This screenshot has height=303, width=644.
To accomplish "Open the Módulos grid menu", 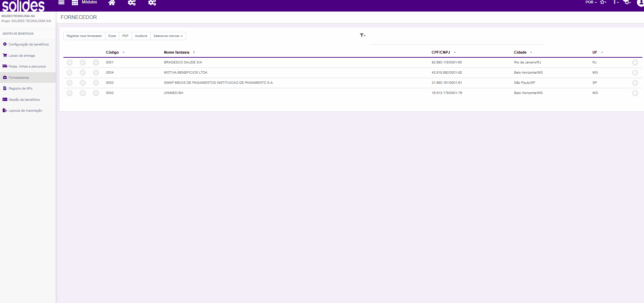I will [x=84, y=2].
